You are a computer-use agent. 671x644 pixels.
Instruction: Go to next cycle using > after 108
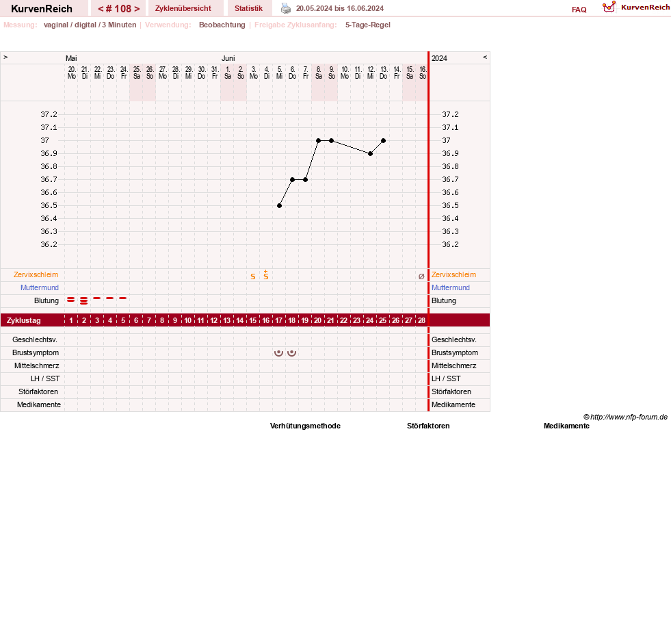click(137, 9)
